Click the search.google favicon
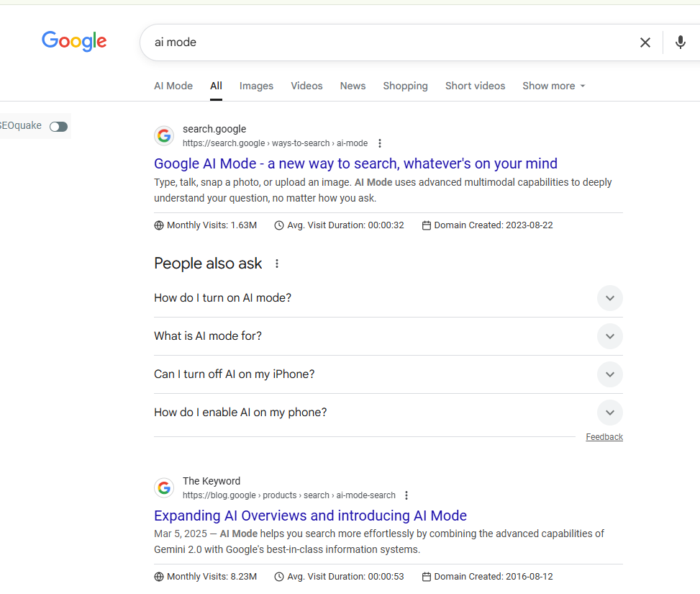This screenshot has width=700, height=594. (164, 135)
